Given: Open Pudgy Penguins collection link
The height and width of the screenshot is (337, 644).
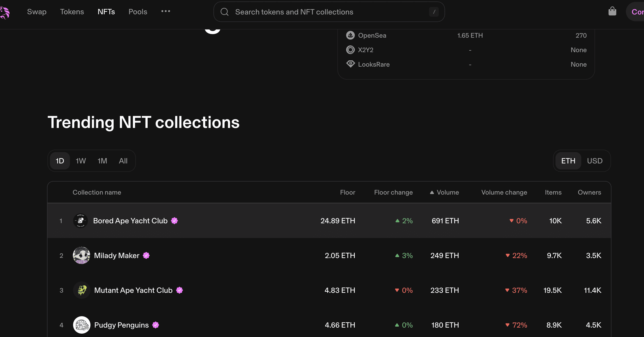Looking at the screenshot, I should click(121, 325).
